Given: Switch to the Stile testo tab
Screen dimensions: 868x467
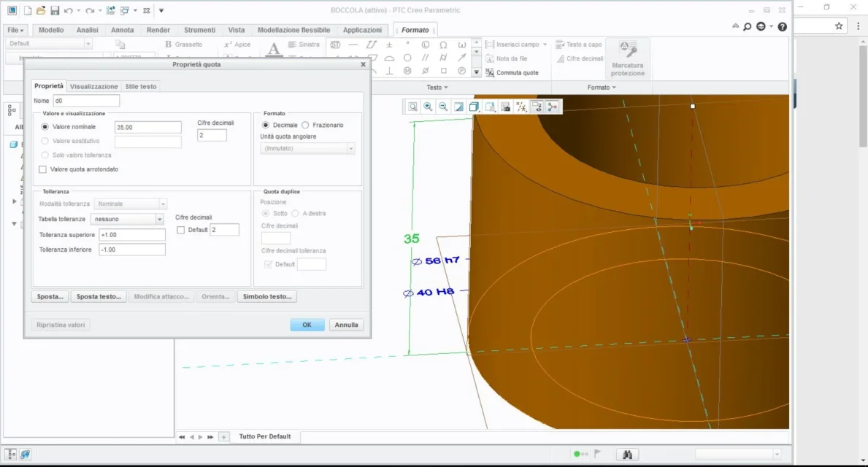Looking at the screenshot, I should 141,86.
